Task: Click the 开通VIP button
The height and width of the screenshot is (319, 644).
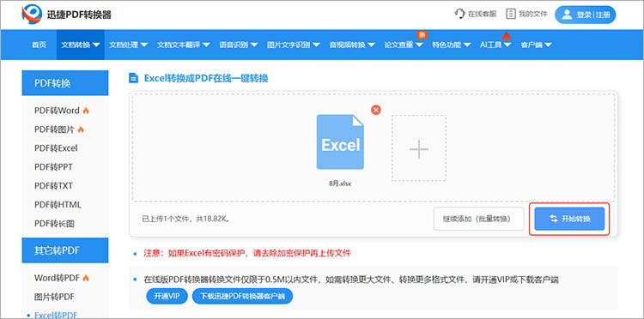Action: [167, 296]
